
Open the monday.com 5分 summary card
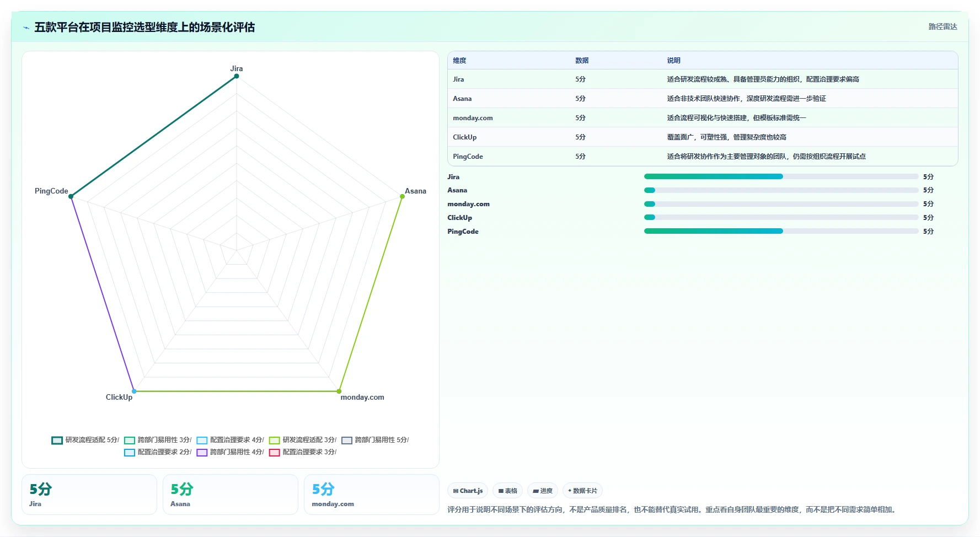pos(372,495)
